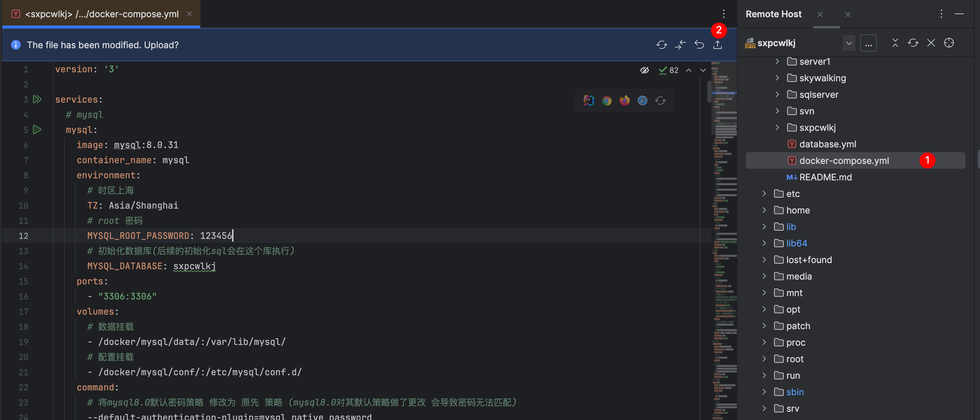This screenshot has width=980, height=420.
Task: Open file preview in Safari browser
Action: point(642,101)
